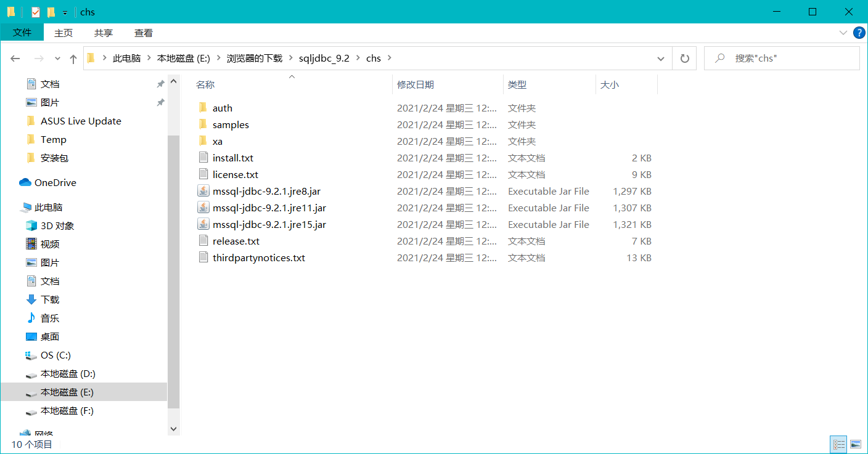Select the mssql-jdbc-9.2.1.jre8.jar Java icon

203,191
